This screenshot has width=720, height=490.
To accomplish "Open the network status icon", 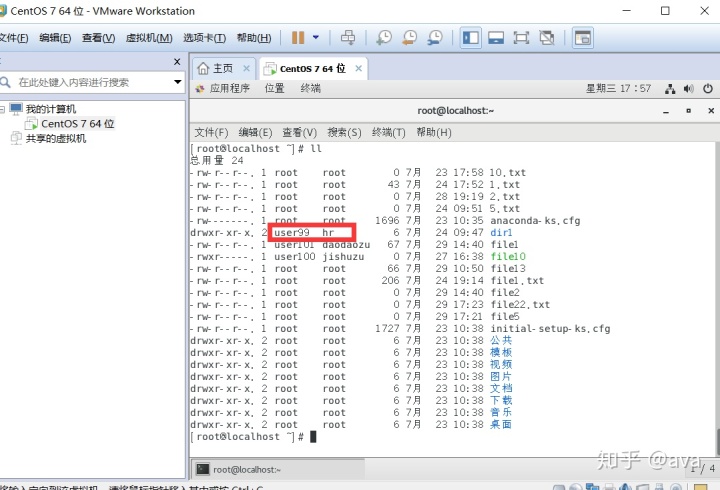I will click(670, 89).
